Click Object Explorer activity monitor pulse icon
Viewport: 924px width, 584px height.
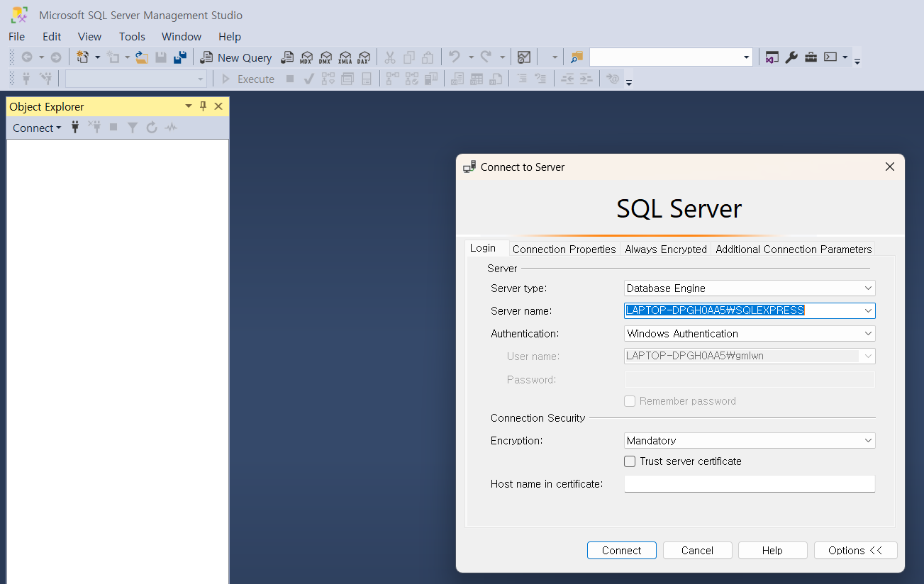pos(171,128)
